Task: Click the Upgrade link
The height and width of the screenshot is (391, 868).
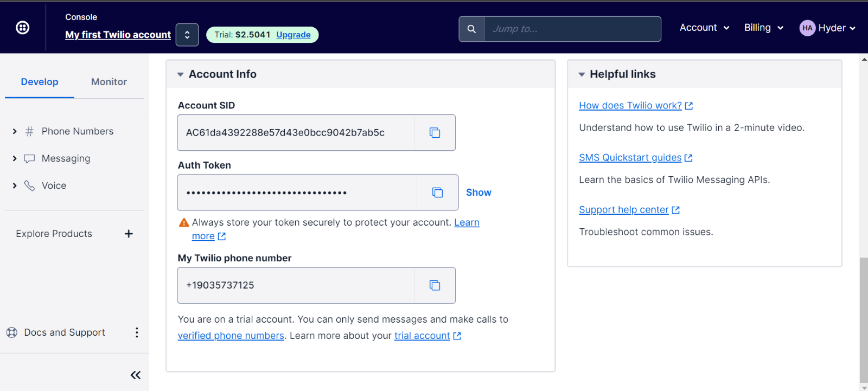Action: click(293, 35)
